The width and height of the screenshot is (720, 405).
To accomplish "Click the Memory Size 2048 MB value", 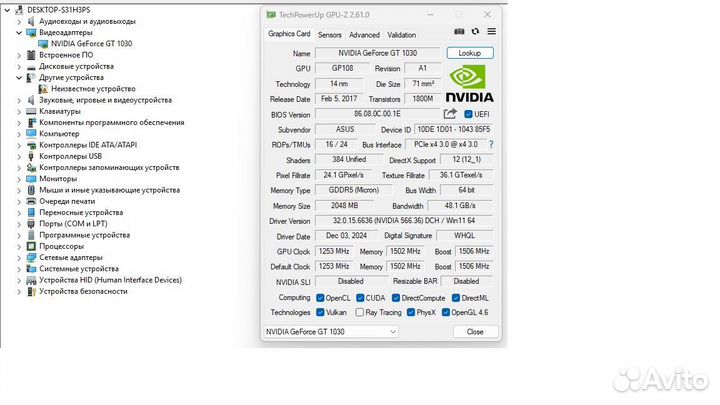I will tap(344, 206).
